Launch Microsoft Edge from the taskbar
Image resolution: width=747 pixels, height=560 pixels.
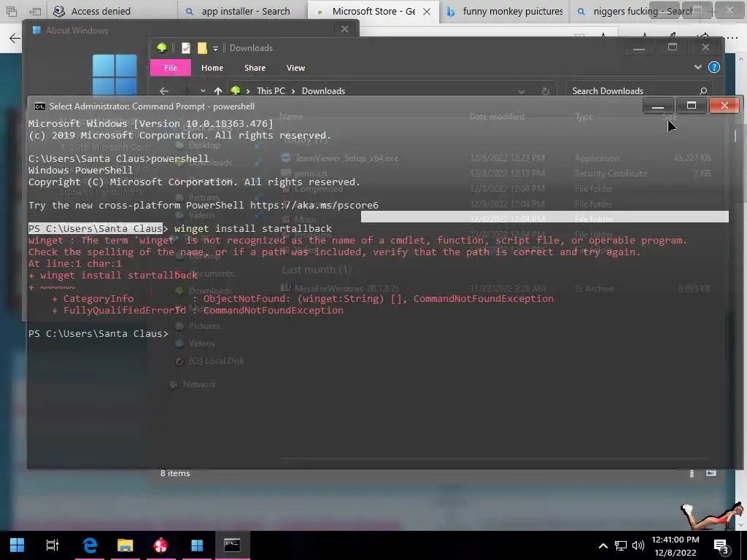click(90, 545)
